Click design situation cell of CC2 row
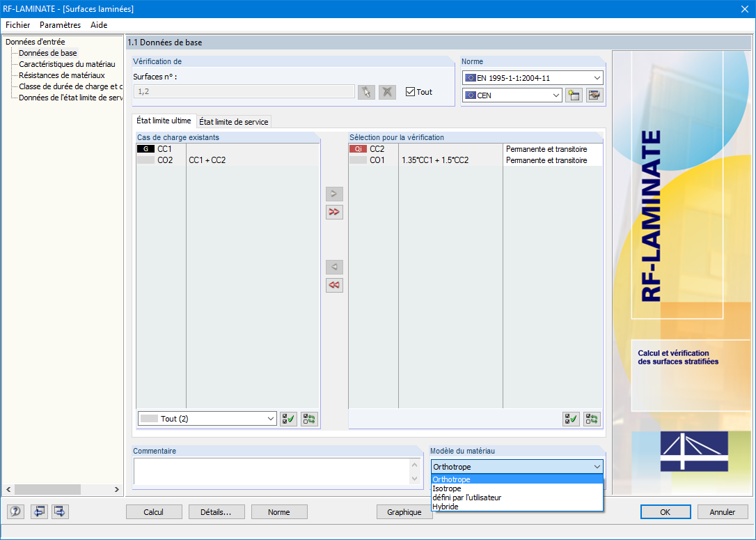The height and width of the screenshot is (540, 756). (553, 149)
